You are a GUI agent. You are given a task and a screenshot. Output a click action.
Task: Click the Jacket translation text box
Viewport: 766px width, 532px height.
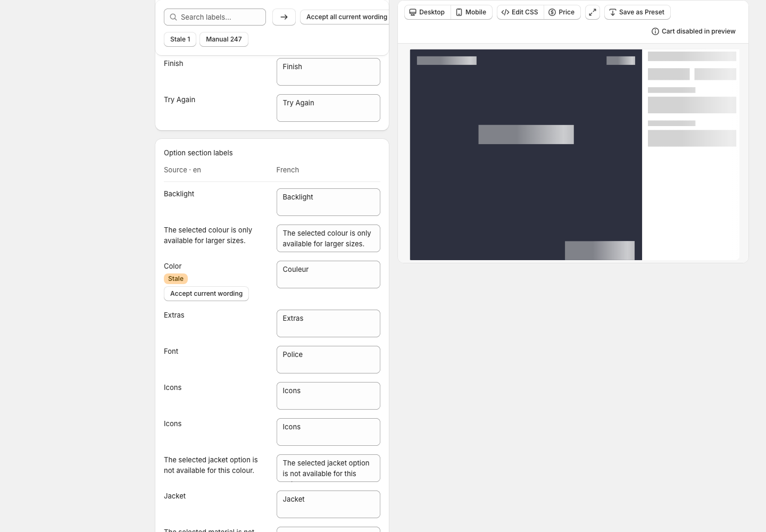328,504
